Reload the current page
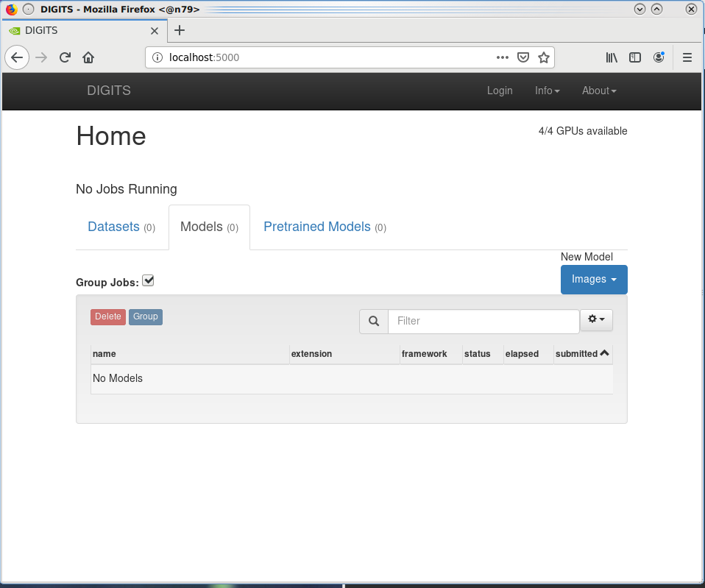This screenshot has width=705, height=588. tap(65, 57)
